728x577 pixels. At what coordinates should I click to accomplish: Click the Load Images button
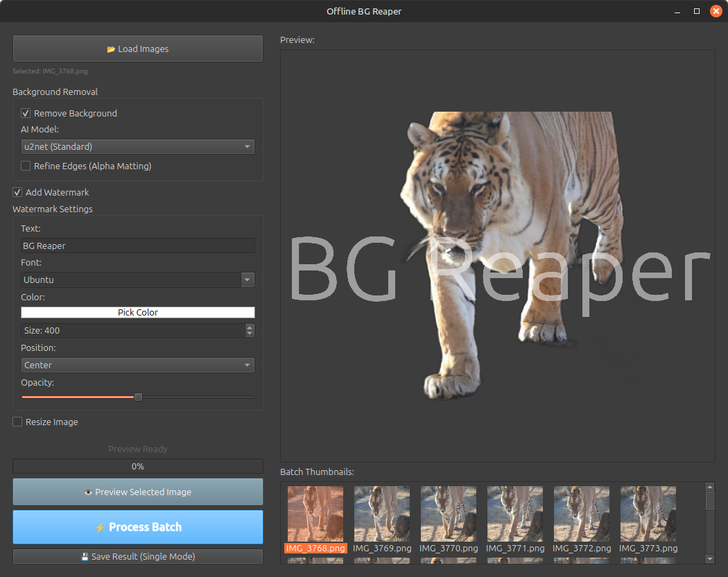tap(138, 49)
